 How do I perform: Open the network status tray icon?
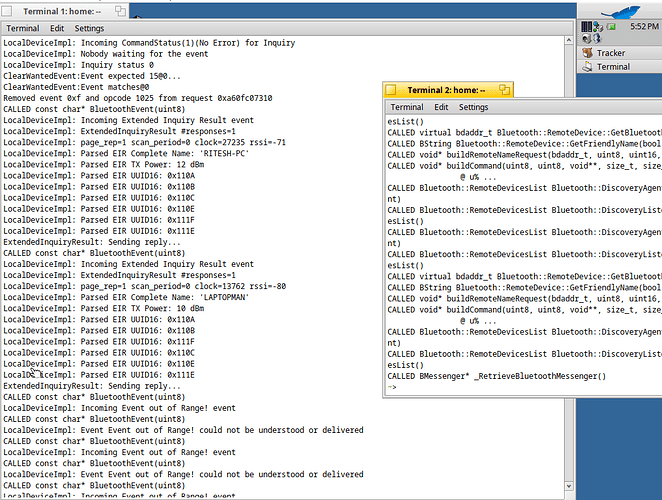coord(598,27)
